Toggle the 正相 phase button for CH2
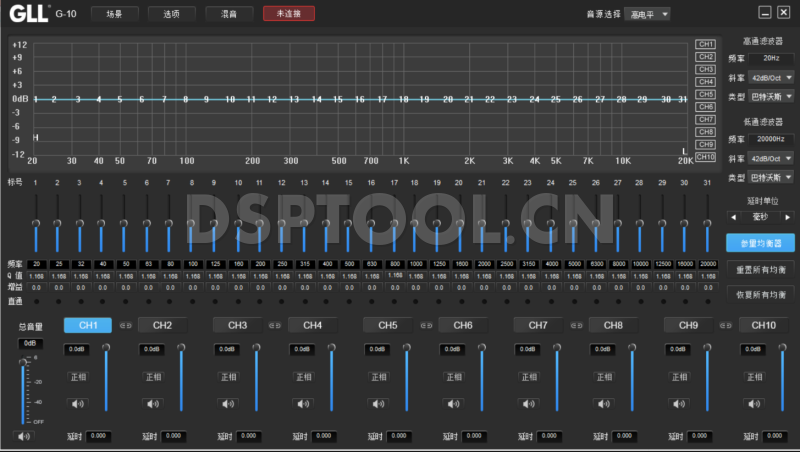The width and height of the screenshot is (800, 452). [152, 377]
